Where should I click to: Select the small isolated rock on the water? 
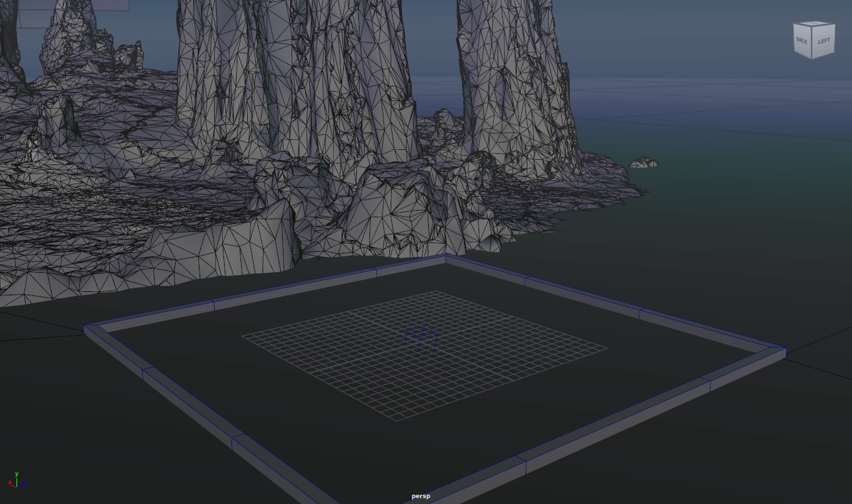tap(643, 162)
